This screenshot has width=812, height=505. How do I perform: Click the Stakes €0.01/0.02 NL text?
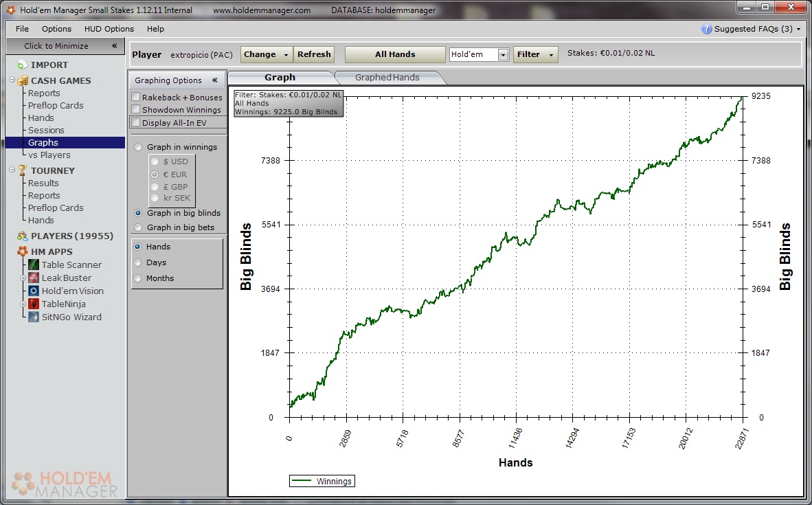point(611,54)
